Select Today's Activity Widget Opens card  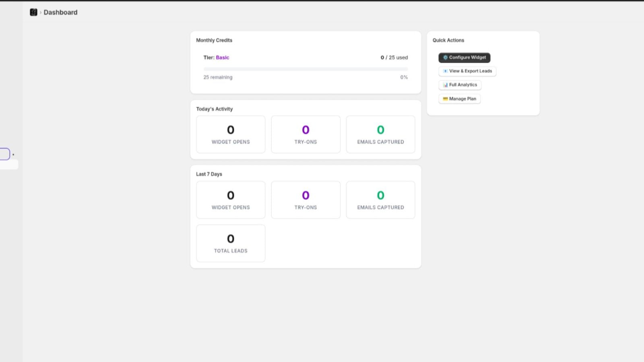coord(231,134)
